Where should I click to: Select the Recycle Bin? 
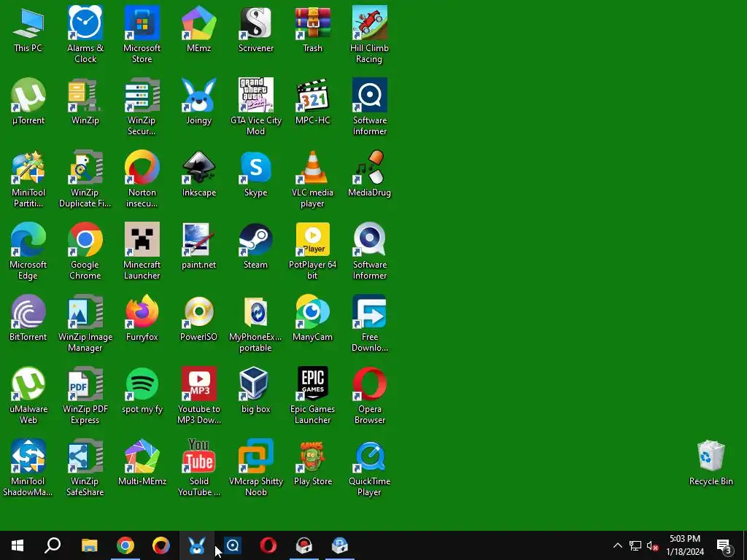[x=711, y=462]
